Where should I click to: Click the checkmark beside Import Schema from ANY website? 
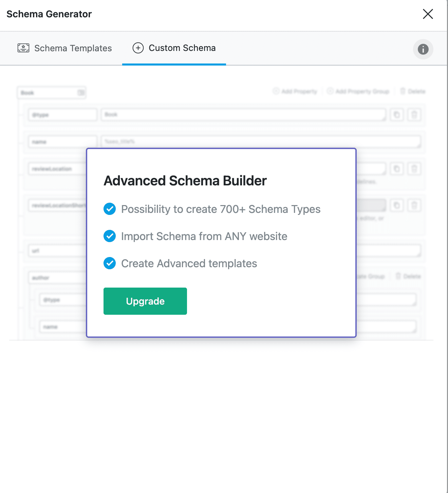point(110,236)
